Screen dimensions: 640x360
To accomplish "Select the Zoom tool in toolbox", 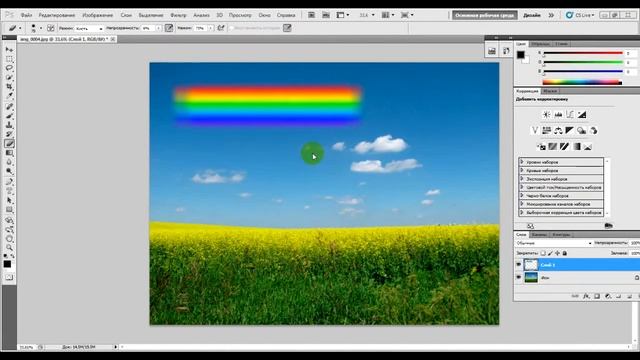I will click(x=9, y=247).
